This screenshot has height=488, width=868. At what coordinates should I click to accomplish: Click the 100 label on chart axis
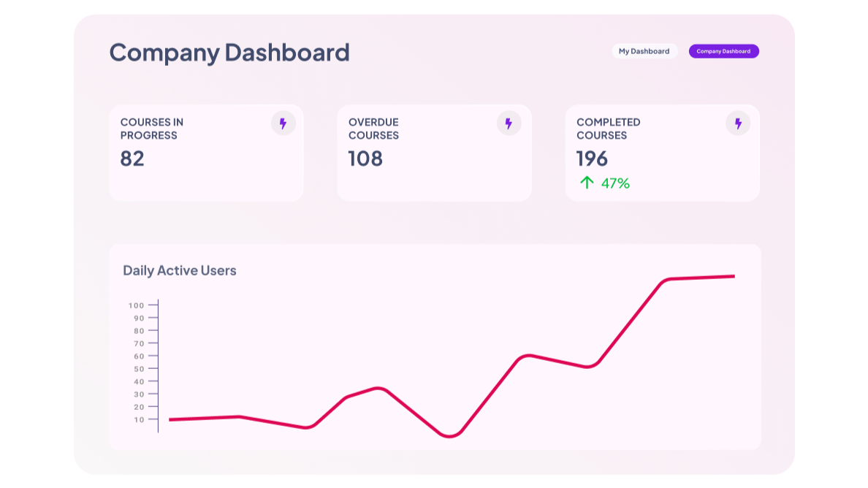(x=136, y=305)
